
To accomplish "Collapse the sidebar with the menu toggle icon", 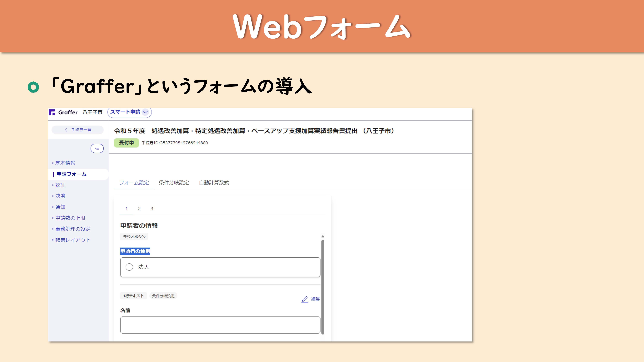I will tap(97, 148).
